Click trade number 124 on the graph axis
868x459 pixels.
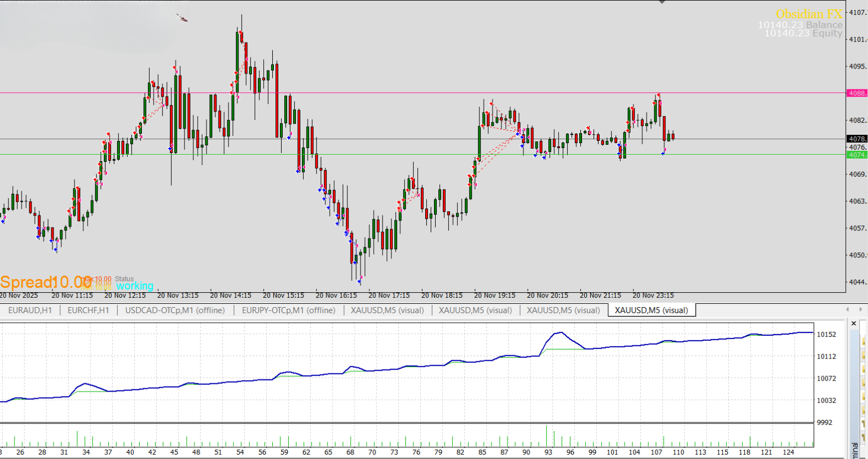coord(788,452)
